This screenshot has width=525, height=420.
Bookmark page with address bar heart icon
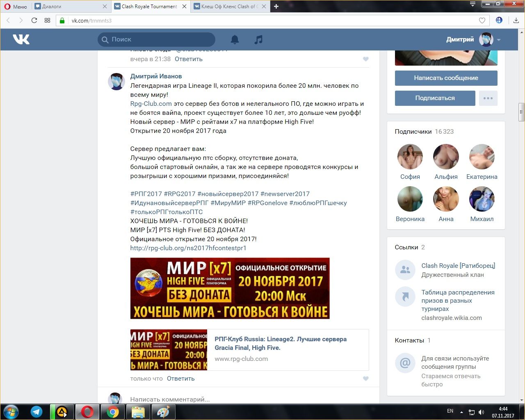[x=482, y=21]
